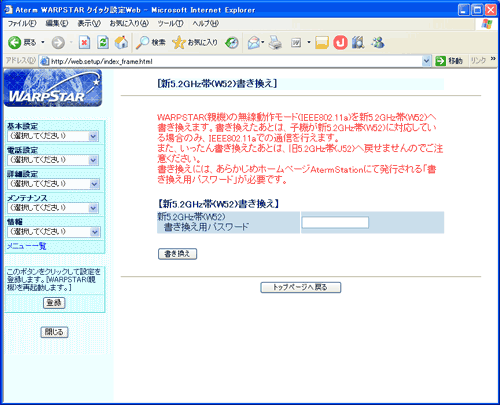Expand the 基本設定 dropdown
The image size is (500, 405).
click(x=53, y=136)
